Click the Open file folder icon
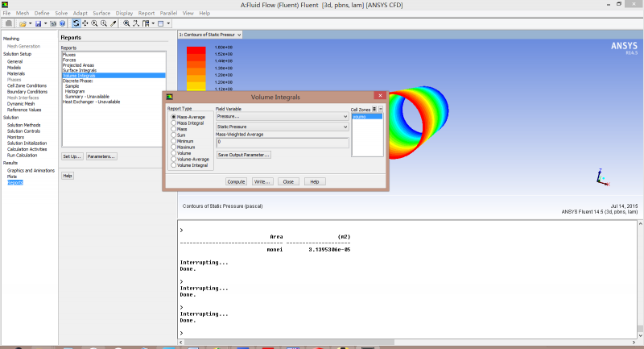This screenshot has height=349, width=644. point(23,24)
